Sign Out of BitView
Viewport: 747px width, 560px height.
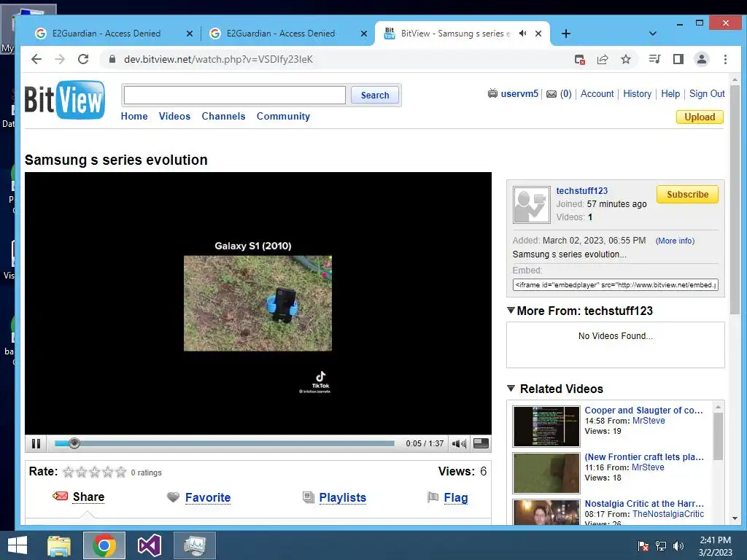tap(707, 94)
